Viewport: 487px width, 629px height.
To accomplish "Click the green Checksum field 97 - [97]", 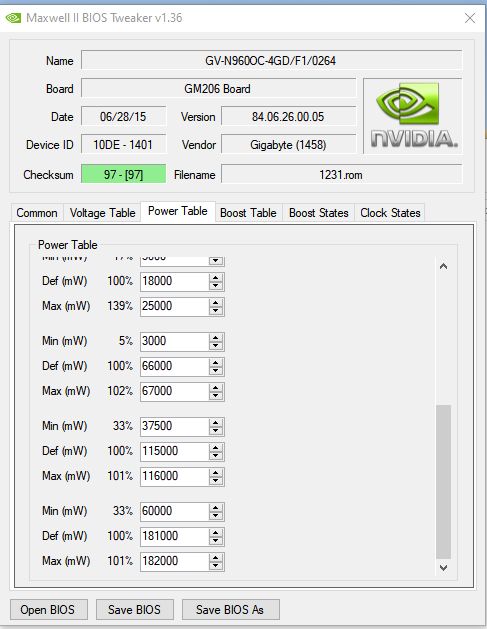I will click(124, 174).
